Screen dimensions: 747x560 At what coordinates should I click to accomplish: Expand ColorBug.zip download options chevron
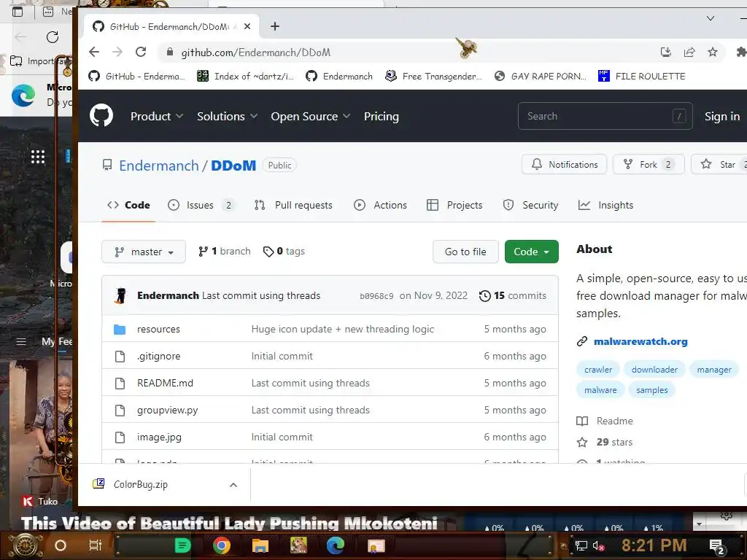click(233, 485)
